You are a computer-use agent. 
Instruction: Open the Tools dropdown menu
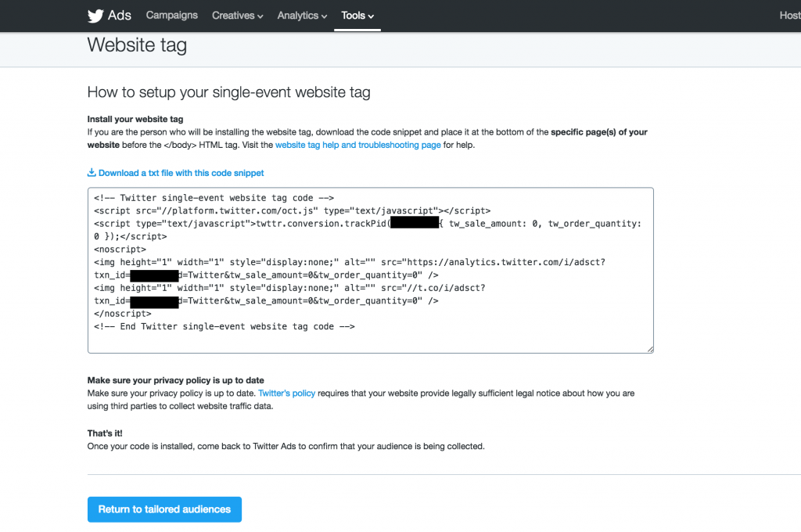pos(357,16)
